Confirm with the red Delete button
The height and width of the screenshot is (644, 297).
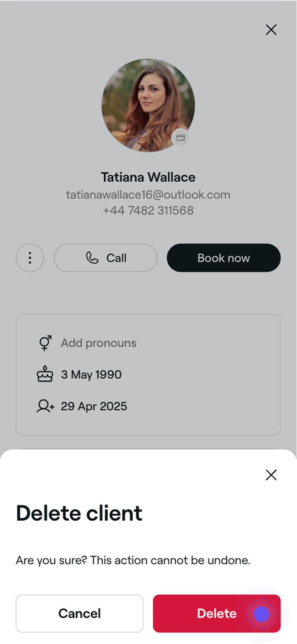(x=217, y=613)
